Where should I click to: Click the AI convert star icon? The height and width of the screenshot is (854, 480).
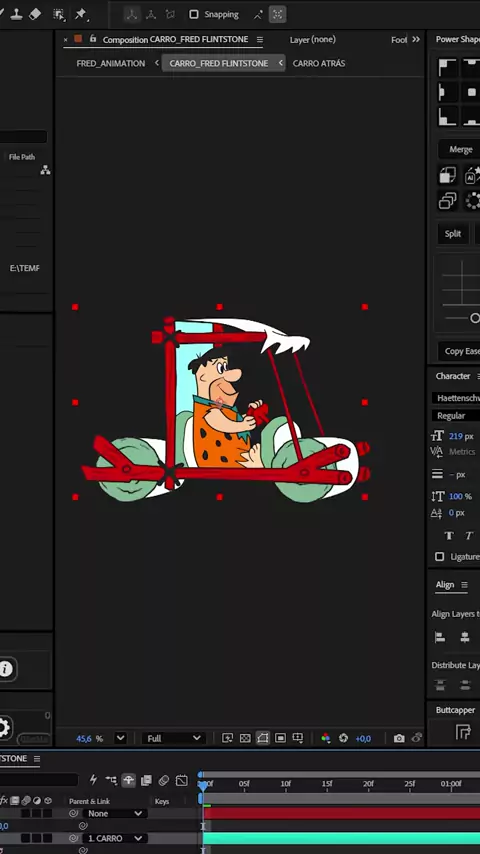(472, 175)
